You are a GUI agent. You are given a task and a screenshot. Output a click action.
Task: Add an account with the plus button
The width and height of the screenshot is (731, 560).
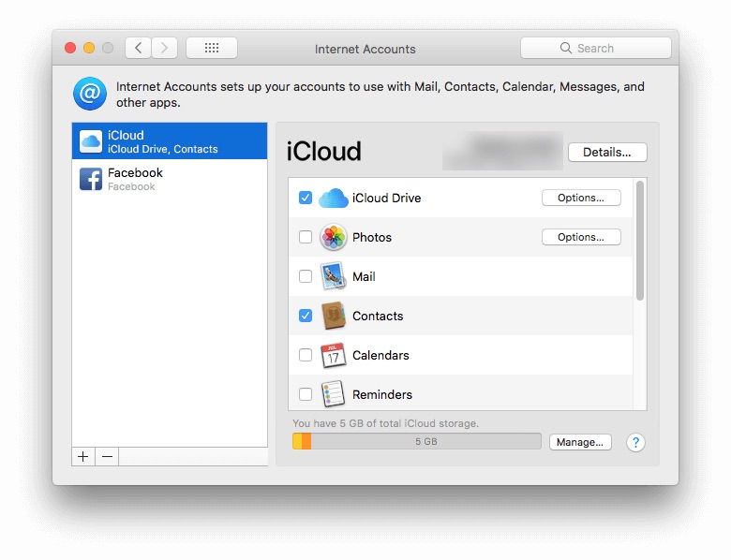point(83,457)
